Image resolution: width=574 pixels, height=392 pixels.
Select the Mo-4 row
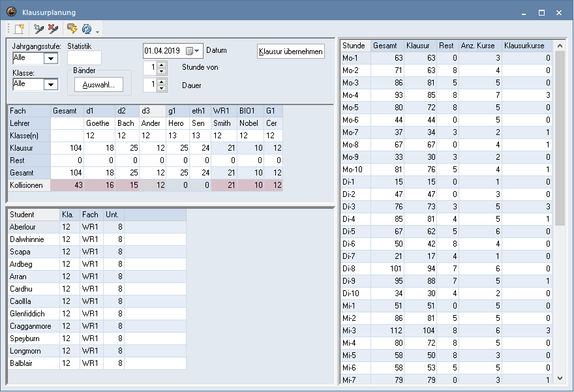click(x=446, y=95)
